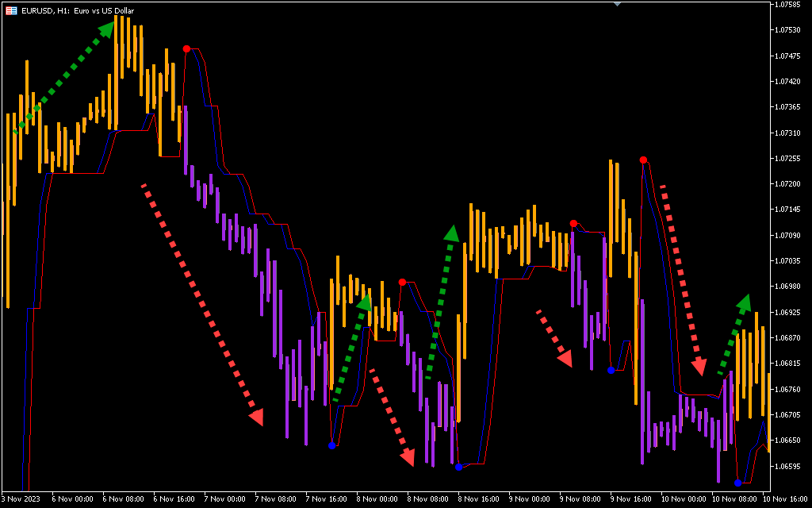
Task: Select the blue signal dot near 7 Nov 16:00
Action: pyautogui.click(x=332, y=445)
